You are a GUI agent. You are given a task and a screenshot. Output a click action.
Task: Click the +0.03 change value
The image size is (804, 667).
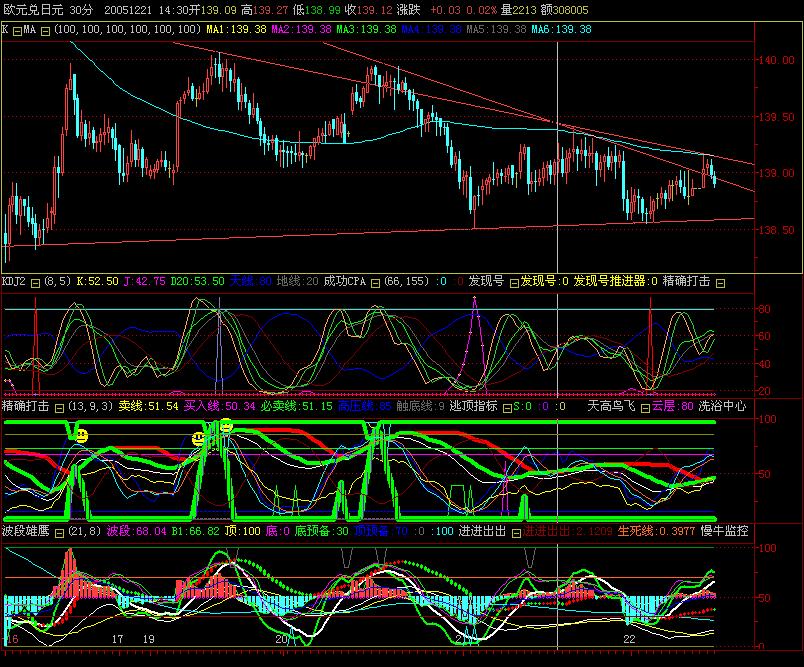pos(445,10)
